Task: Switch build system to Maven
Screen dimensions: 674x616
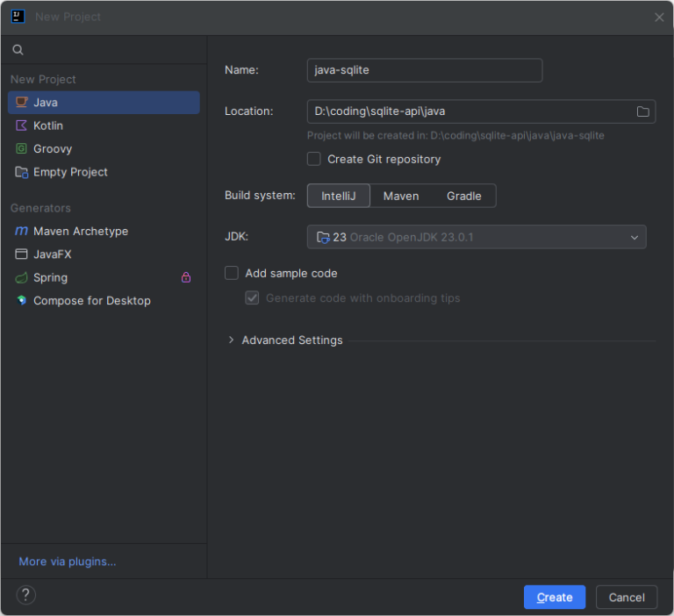Action: (x=401, y=196)
